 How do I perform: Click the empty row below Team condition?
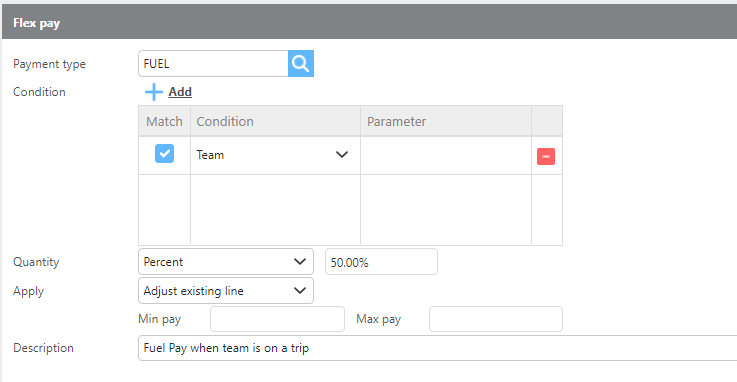tap(350, 210)
